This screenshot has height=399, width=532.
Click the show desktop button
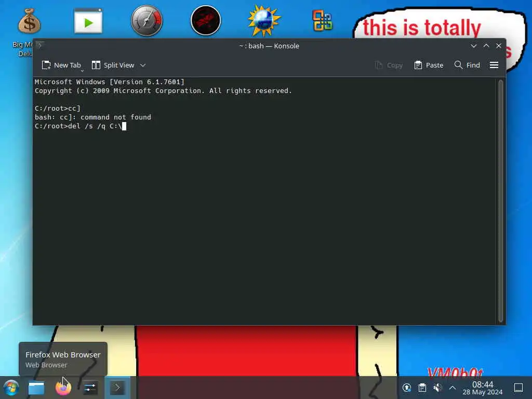(x=518, y=388)
